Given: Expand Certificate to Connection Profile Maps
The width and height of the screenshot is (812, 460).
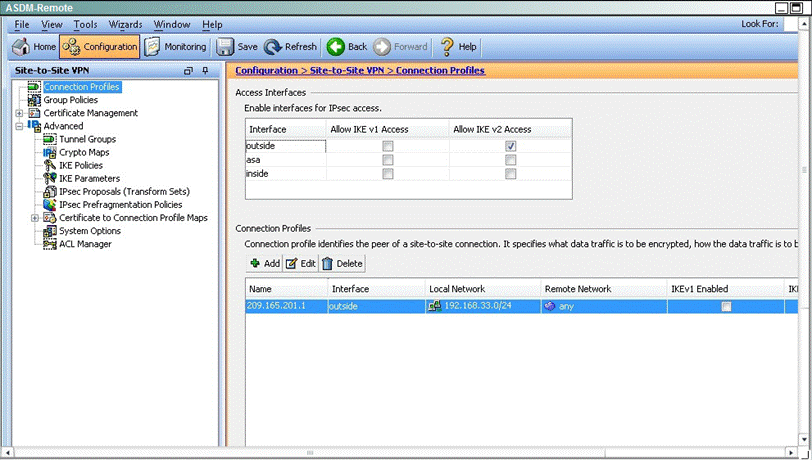Looking at the screenshot, I should (x=36, y=218).
